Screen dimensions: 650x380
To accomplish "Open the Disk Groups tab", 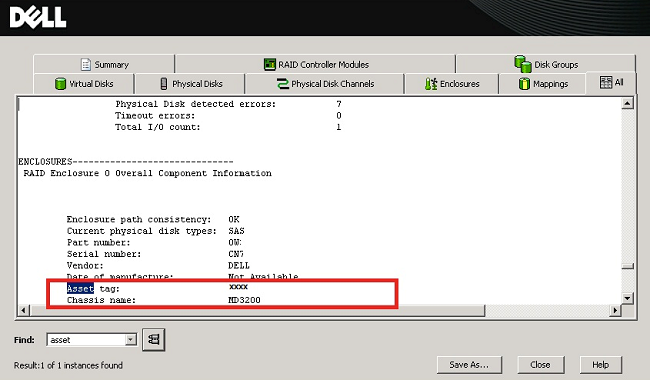I will 546,64.
